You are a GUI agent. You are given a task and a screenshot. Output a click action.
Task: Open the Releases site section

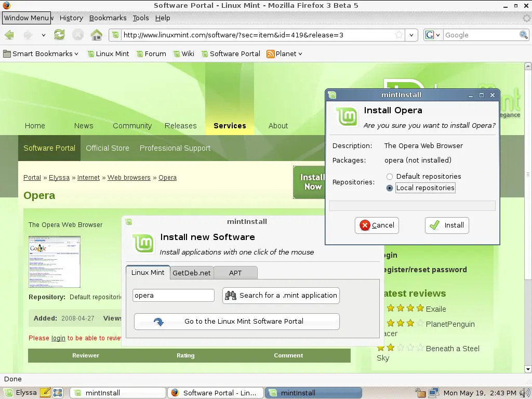click(x=180, y=126)
